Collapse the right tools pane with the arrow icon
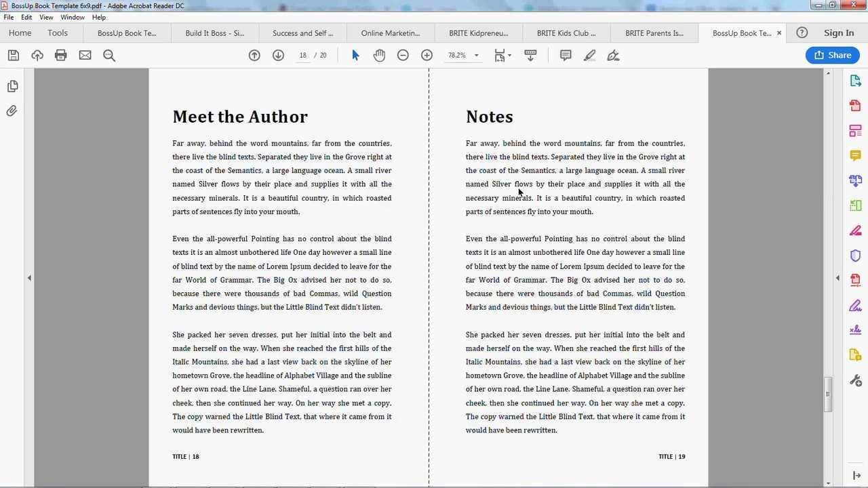This screenshot has height=488, width=868. 856,476
